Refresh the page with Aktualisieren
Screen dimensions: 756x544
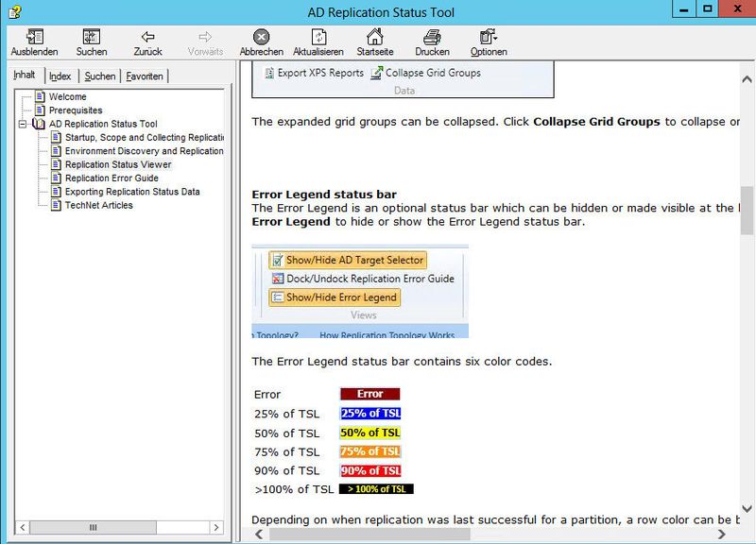coord(318,38)
